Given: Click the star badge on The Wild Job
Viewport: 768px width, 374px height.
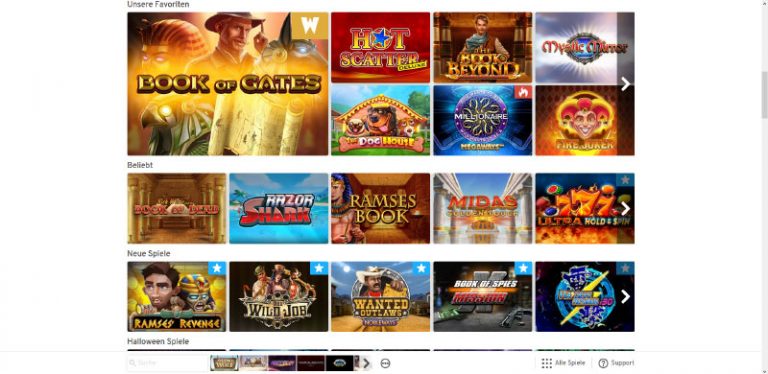Looking at the screenshot, I should [x=319, y=268].
